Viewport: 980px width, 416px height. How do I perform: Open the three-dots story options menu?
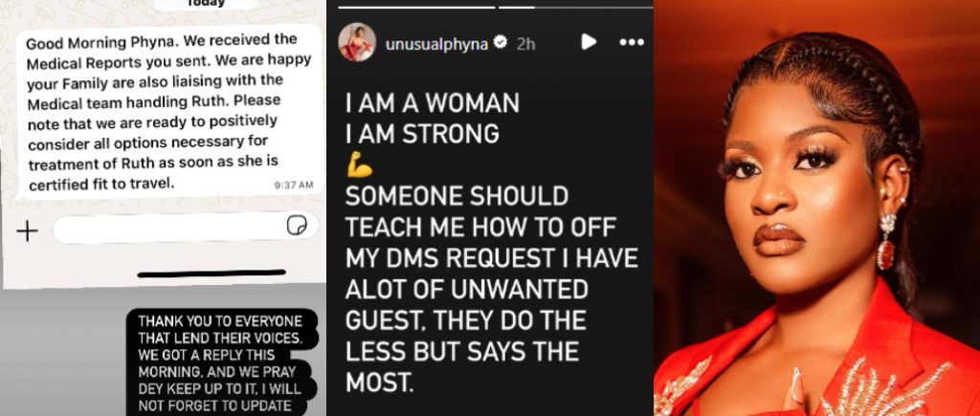tap(632, 42)
